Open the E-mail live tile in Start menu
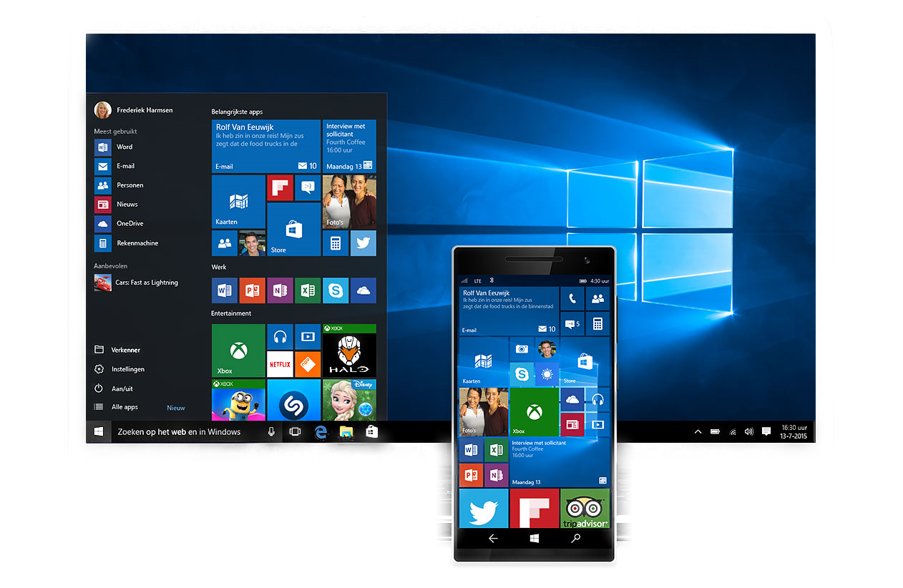This screenshot has height=588, width=903. coord(266,146)
